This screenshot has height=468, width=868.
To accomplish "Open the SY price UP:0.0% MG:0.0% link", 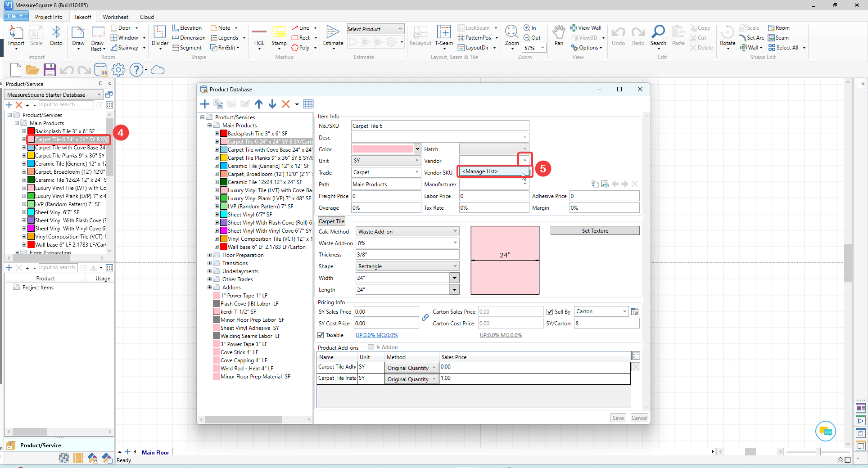I will tap(376, 335).
